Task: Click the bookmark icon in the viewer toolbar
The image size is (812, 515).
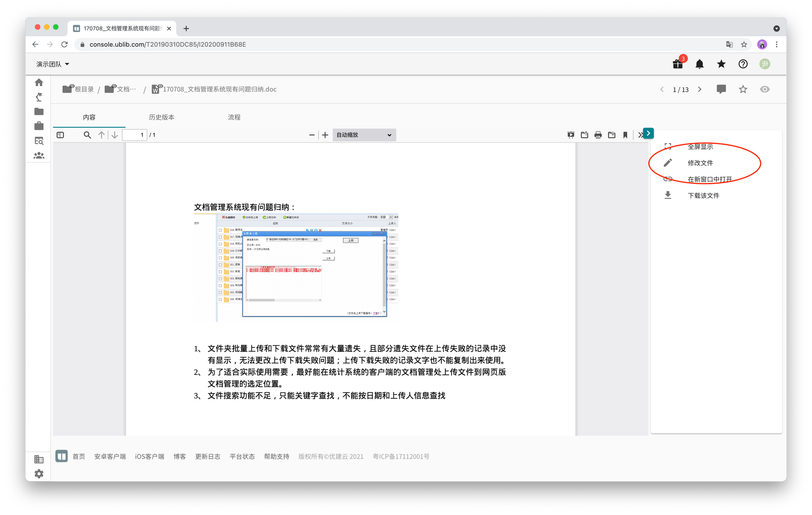Action: [x=625, y=135]
